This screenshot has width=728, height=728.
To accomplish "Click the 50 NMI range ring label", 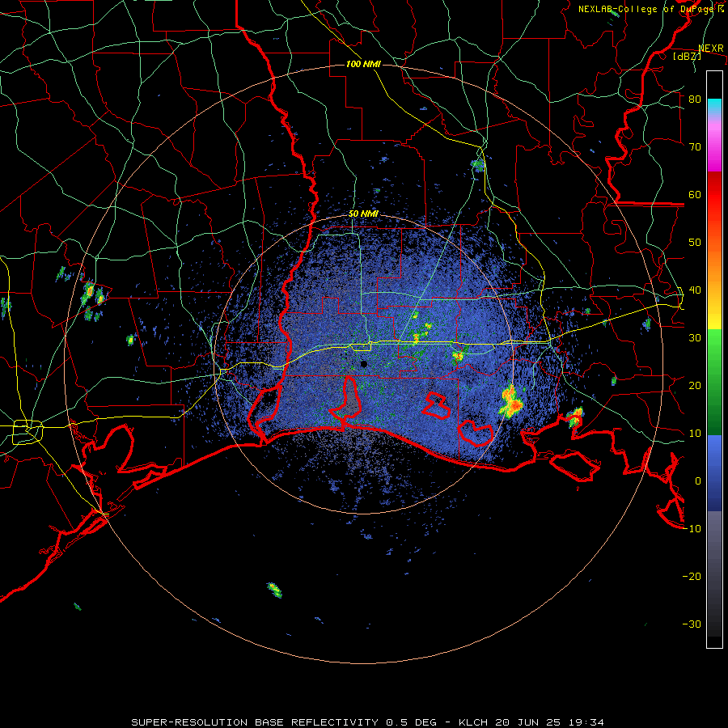I will [363, 214].
